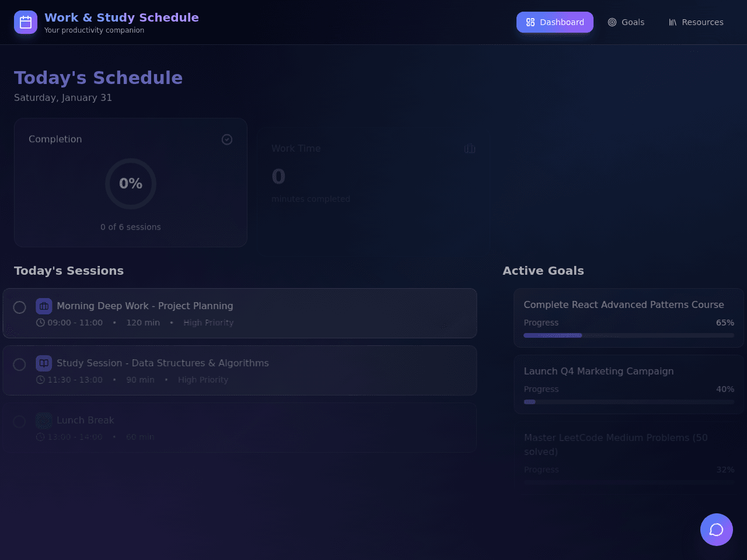
Task: Open Complete React Advanced Patterns Course goal
Action: coord(629,318)
